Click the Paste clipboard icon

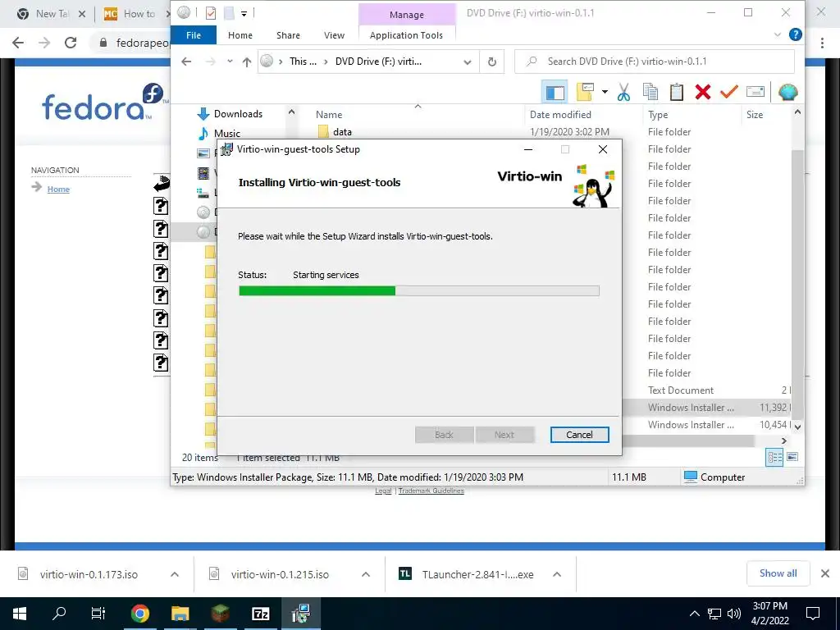[x=677, y=92]
